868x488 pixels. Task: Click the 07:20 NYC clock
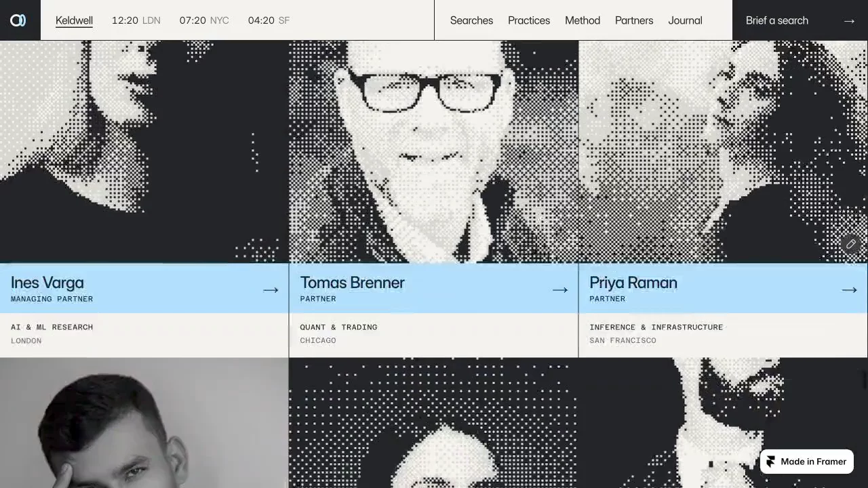[x=204, y=20]
